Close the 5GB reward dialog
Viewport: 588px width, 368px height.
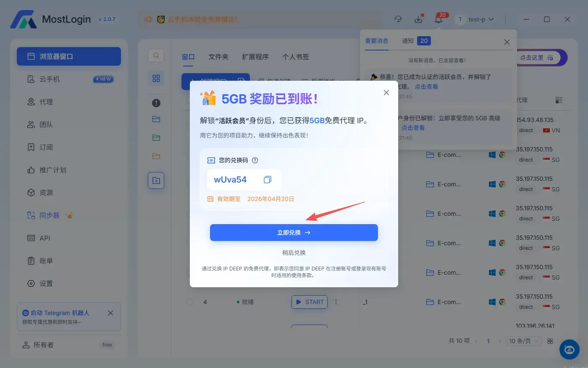(x=386, y=93)
